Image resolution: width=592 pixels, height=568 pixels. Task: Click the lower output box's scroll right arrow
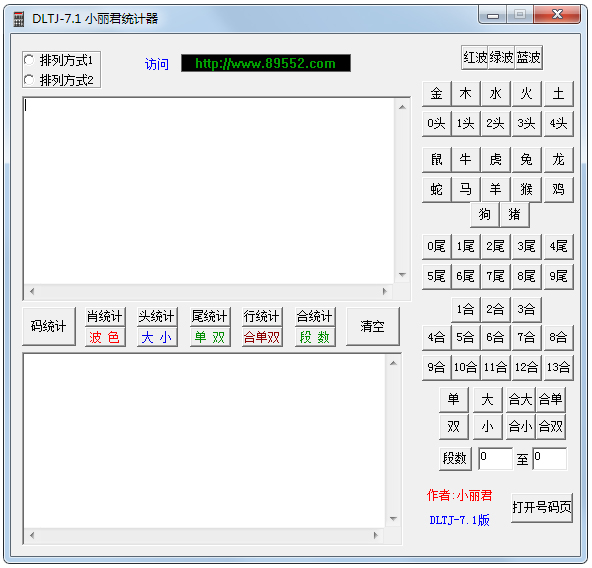pyautogui.click(x=376, y=535)
